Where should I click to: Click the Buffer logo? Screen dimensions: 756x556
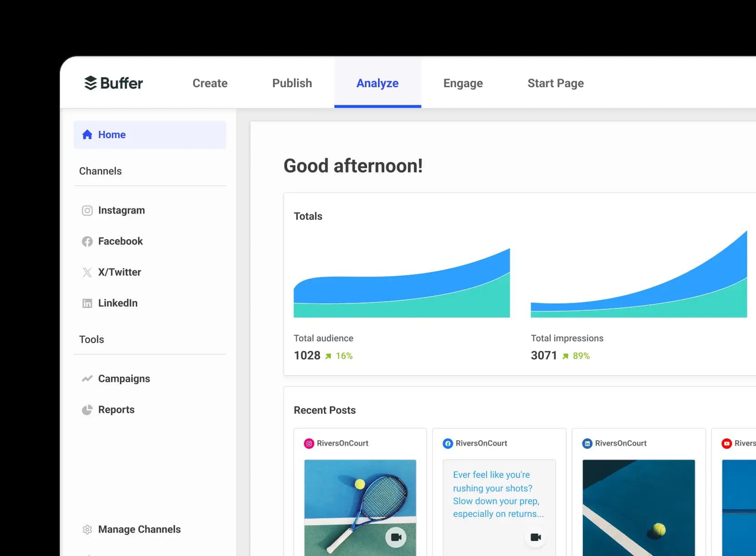113,83
